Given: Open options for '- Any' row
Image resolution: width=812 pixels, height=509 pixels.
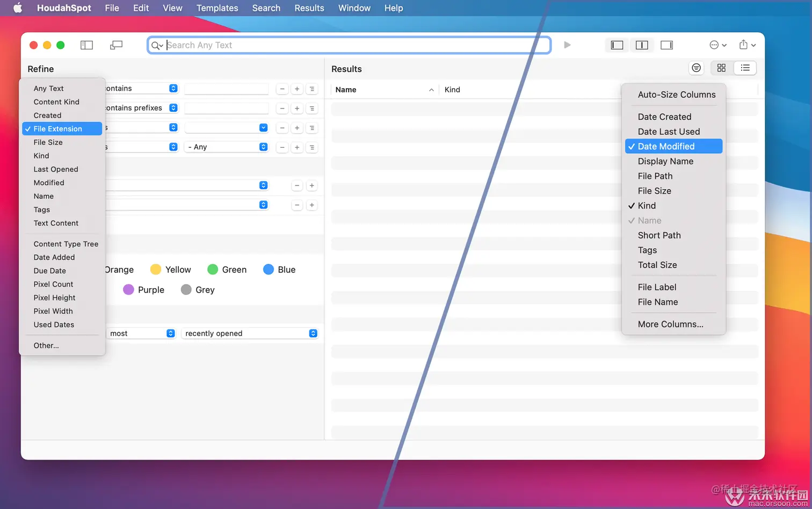Looking at the screenshot, I should pos(312,147).
